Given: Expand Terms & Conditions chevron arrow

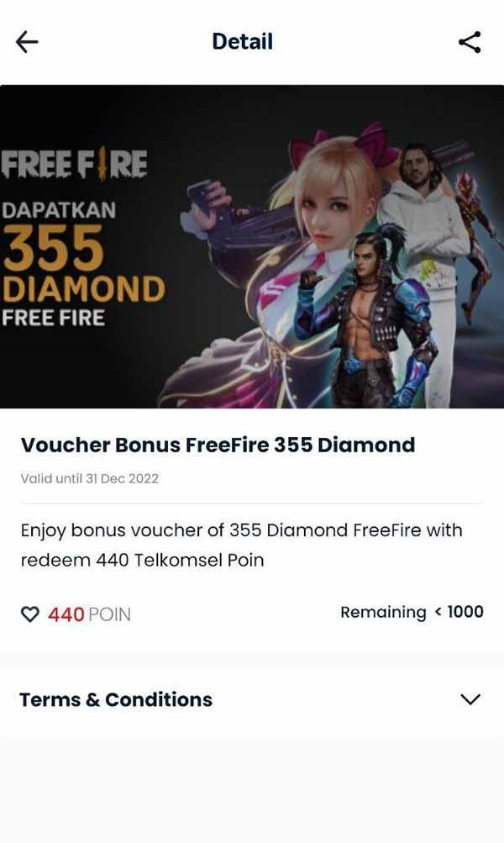Looking at the screenshot, I should (470, 699).
